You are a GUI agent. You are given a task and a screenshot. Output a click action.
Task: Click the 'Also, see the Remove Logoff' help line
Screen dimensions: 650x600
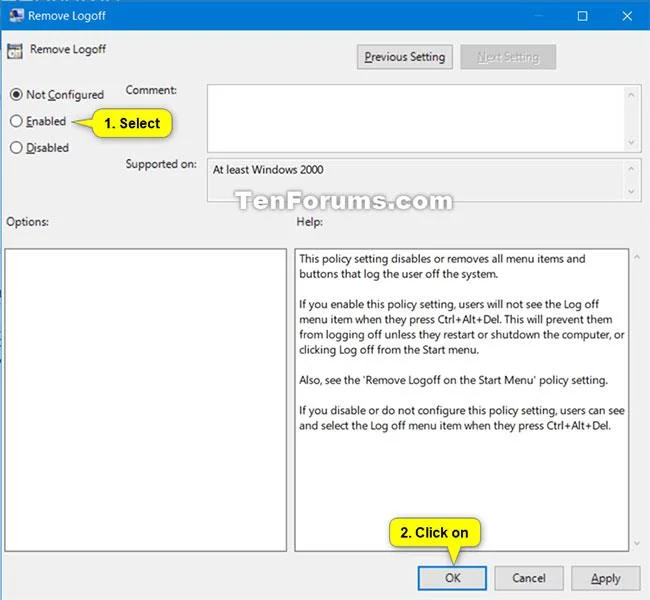(x=454, y=380)
